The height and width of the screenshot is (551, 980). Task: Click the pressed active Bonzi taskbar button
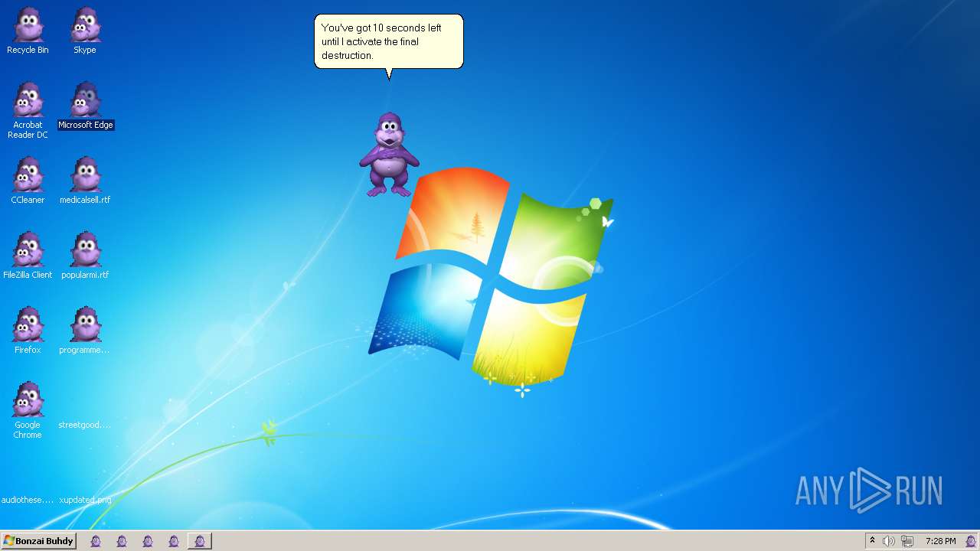pos(200,541)
